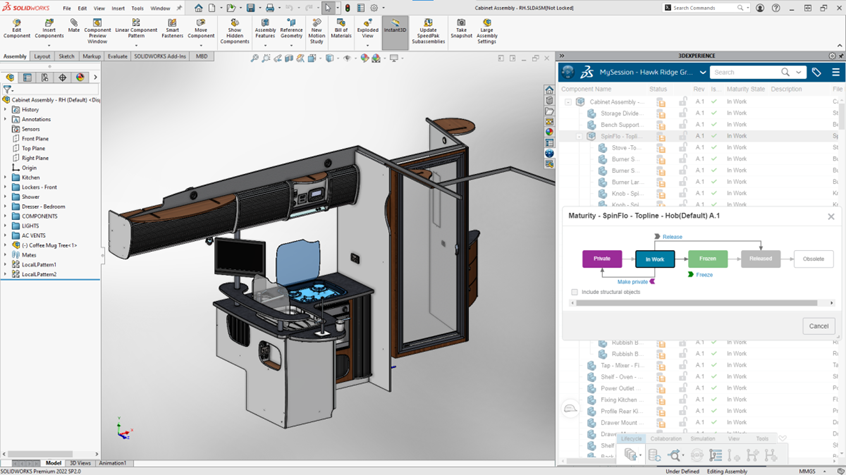
Task: Switch to the Evaluate tab
Action: 118,57
